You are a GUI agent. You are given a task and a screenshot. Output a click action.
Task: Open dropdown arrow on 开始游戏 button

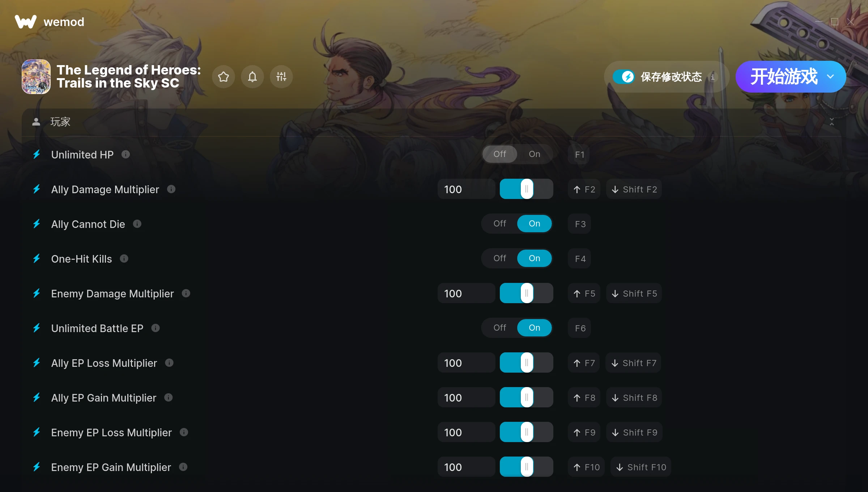click(x=830, y=77)
